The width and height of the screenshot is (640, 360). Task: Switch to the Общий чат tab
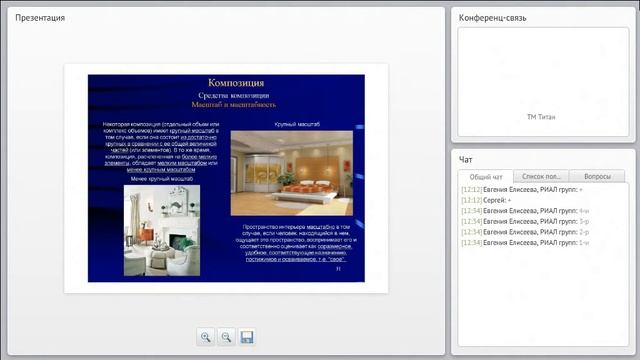[x=486, y=177]
